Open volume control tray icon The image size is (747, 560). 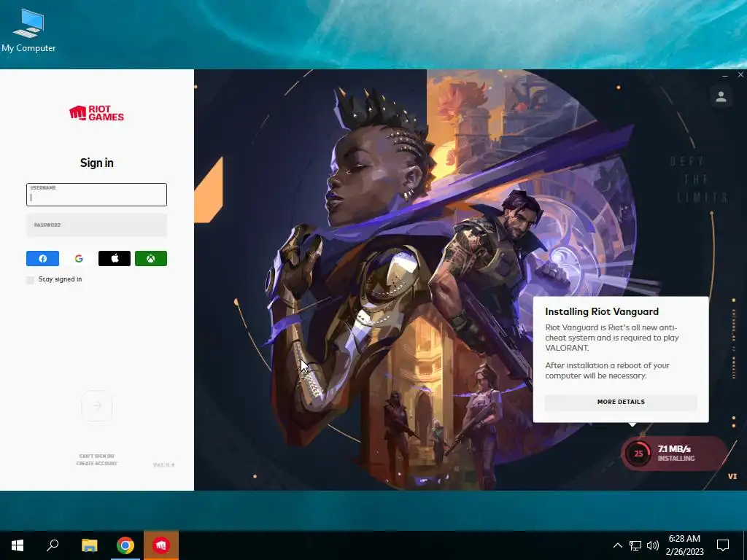point(653,545)
